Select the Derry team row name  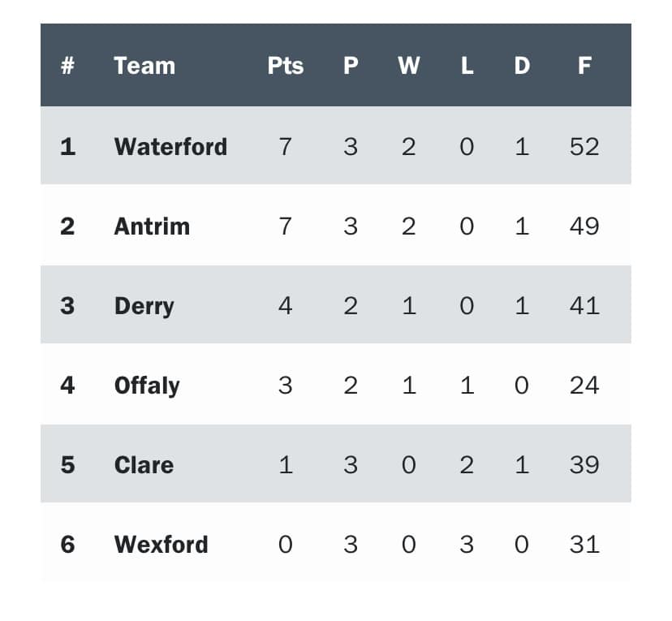click(144, 306)
